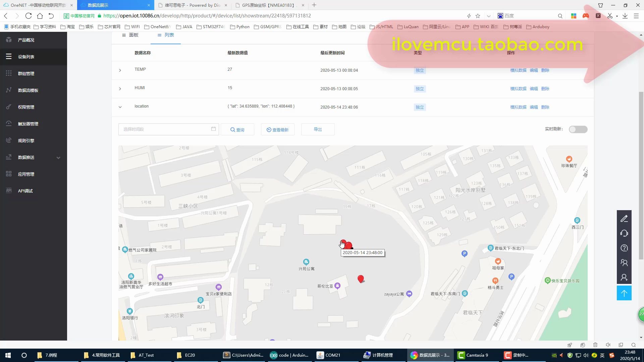Open 设备列表 in the sidebar
644x362 pixels.
26,57
